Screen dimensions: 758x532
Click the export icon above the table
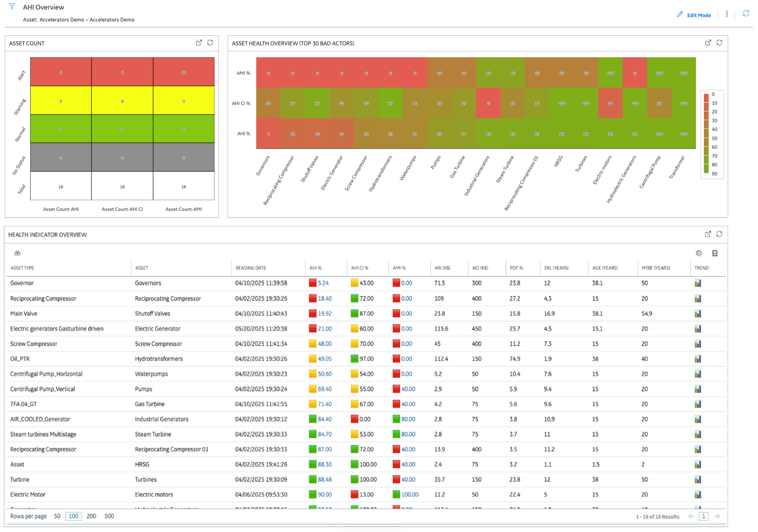click(715, 253)
